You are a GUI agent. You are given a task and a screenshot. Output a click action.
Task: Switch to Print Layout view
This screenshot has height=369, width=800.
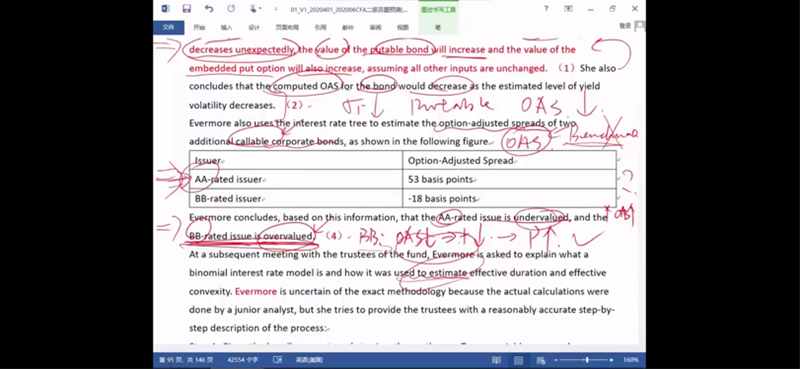pos(519,360)
